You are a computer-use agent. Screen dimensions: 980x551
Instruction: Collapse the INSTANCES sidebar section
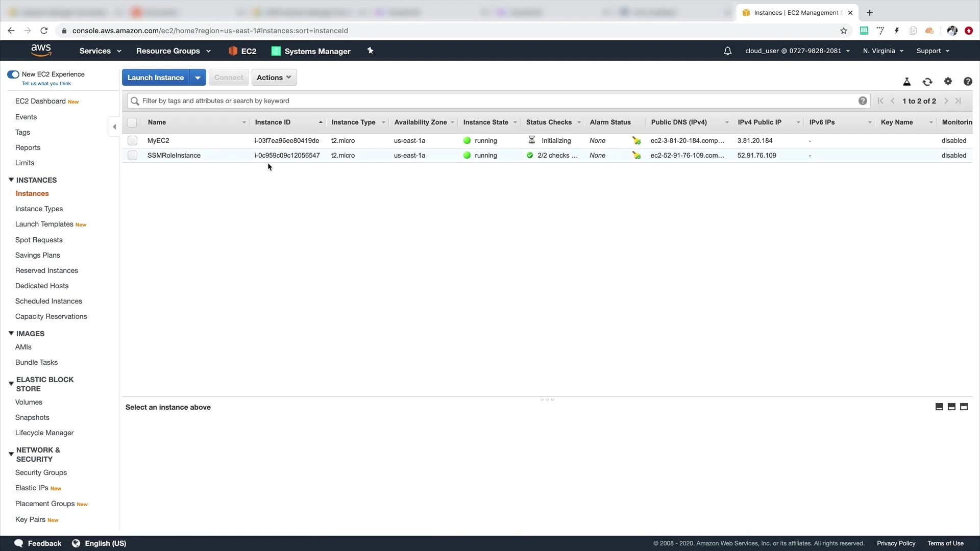[x=11, y=180]
